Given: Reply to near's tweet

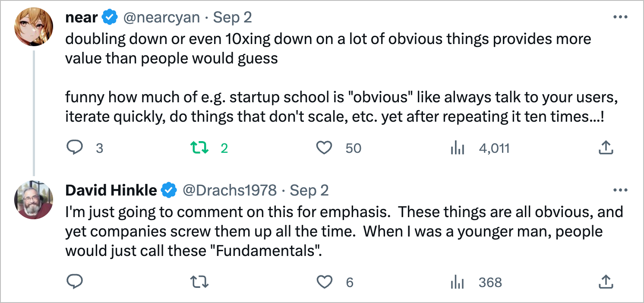Looking at the screenshot, I should [76, 148].
